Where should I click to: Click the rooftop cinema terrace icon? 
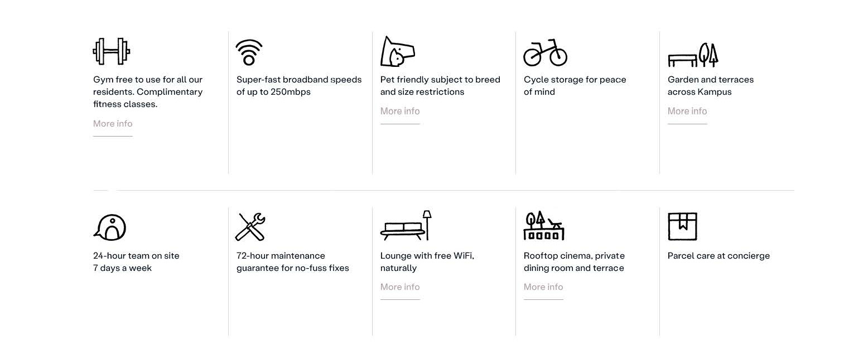[x=544, y=226]
